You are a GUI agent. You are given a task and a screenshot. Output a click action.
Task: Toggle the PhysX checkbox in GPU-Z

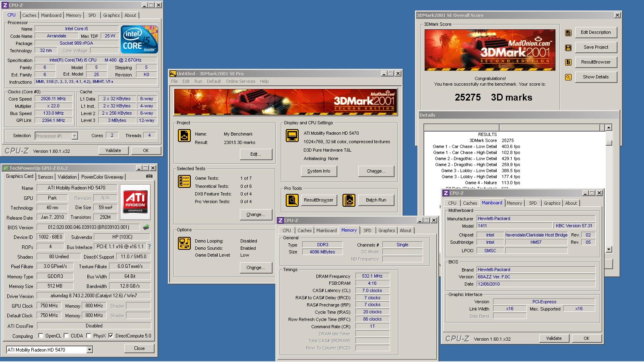(x=89, y=336)
